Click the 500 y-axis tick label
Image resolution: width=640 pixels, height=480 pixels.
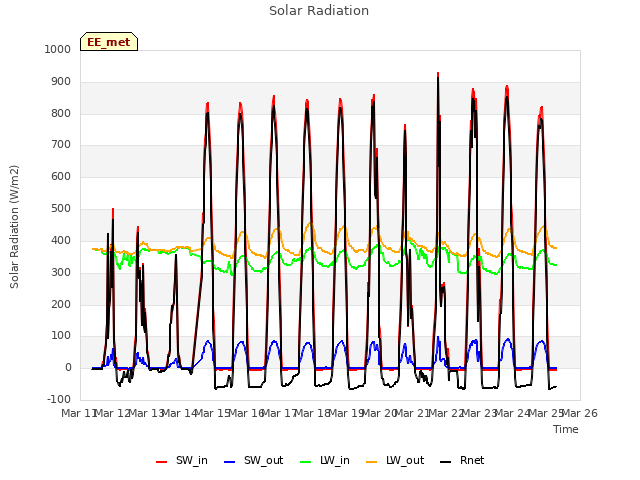61,209
